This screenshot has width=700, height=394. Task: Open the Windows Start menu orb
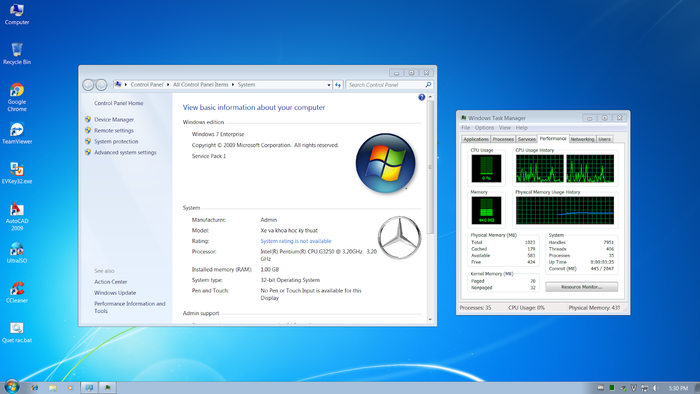pyautogui.click(x=12, y=386)
